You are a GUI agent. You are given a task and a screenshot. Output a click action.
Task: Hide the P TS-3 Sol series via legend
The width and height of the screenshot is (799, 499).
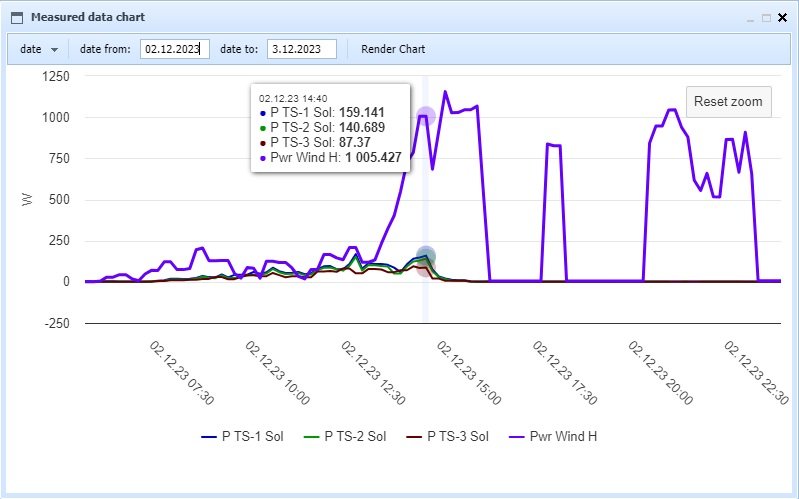tap(457, 436)
